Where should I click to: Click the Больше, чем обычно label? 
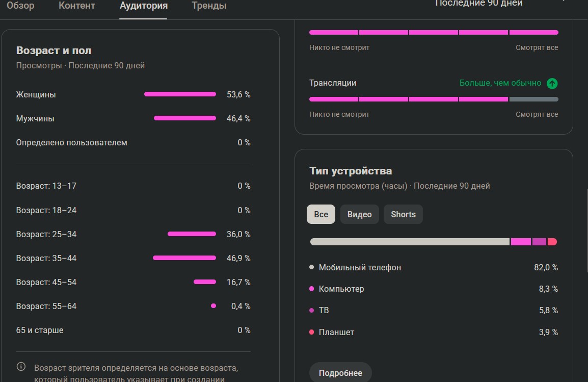tap(500, 83)
